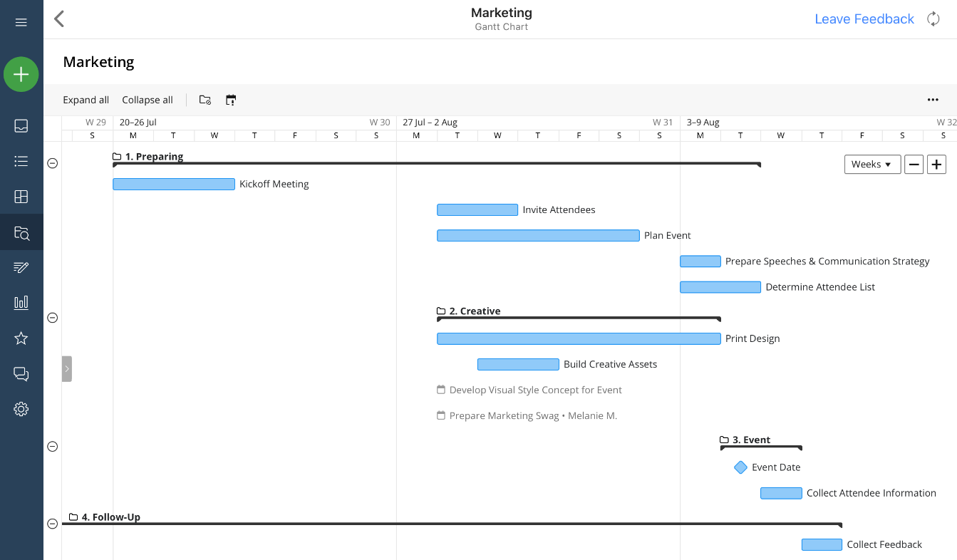This screenshot has width=957, height=560.
Task: Open the three-dot more options menu
Action: pyautogui.click(x=933, y=100)
